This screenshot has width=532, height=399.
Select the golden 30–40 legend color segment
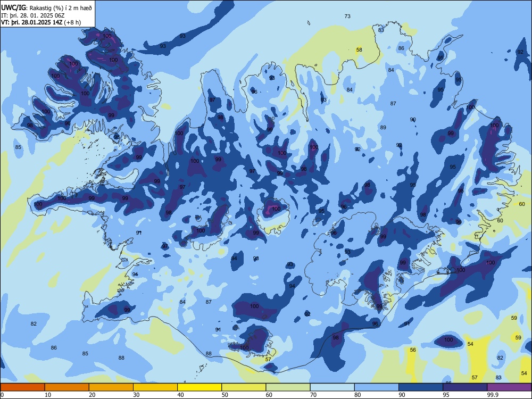point(155,387)
